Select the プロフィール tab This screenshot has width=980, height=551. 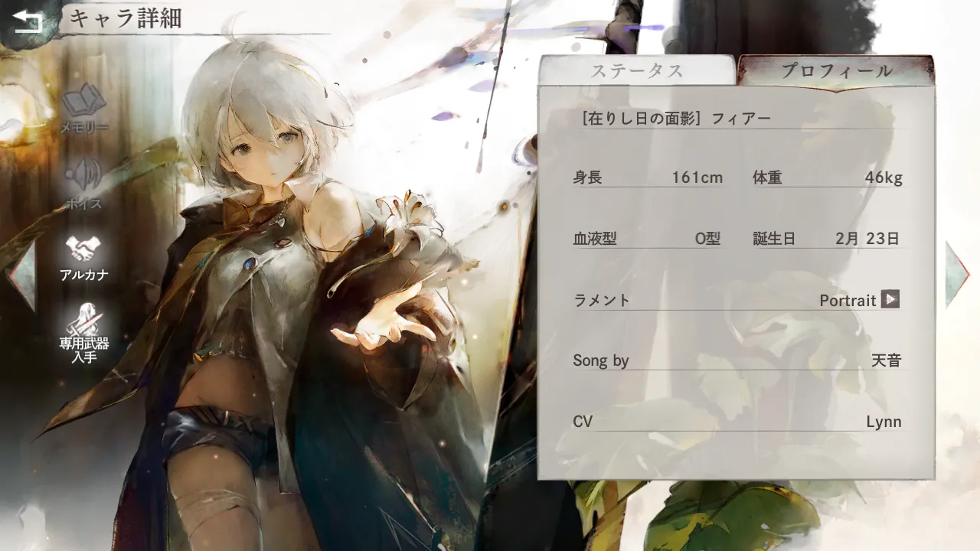[836, 71]
